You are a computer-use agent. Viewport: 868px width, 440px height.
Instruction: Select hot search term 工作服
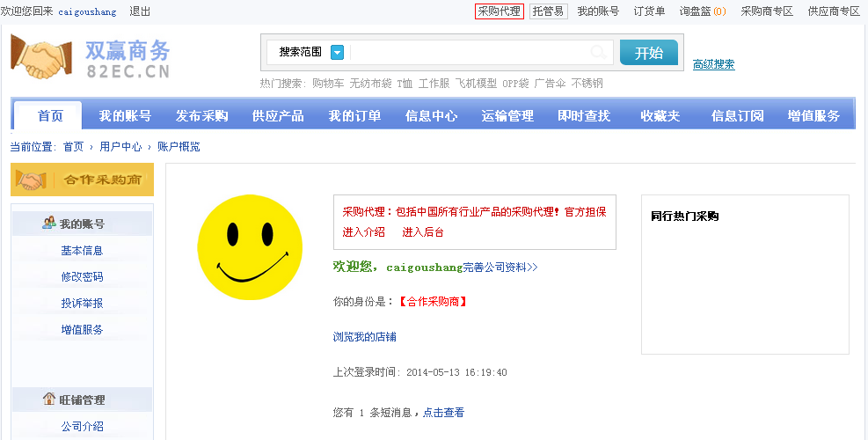click(434, 83)
